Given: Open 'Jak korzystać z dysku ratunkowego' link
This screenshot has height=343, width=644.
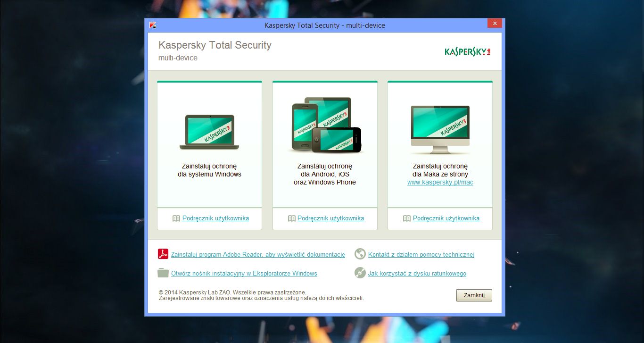Looking at the screenshot, I should coord(417,274).
